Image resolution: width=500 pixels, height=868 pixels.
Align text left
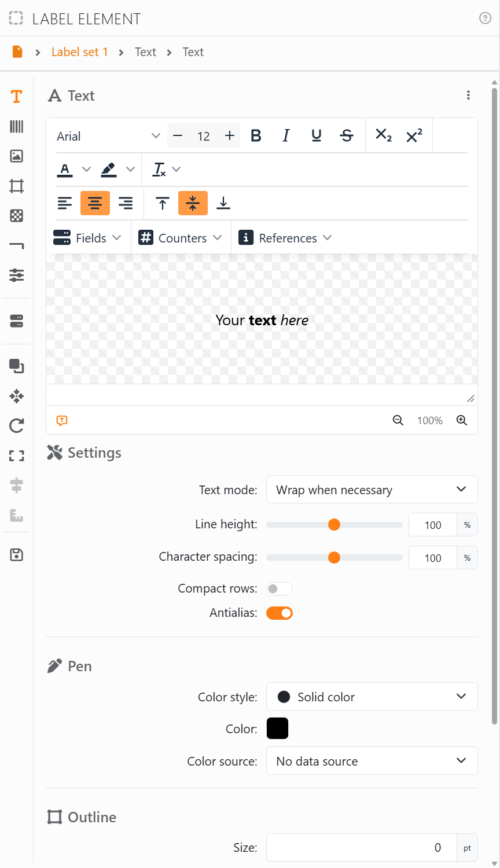pos(65,203)
